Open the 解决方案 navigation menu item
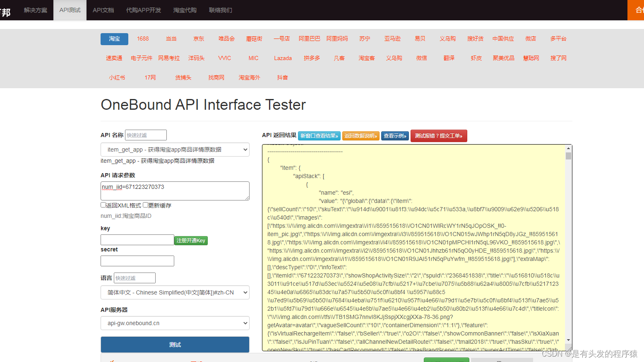 point(36,10)
